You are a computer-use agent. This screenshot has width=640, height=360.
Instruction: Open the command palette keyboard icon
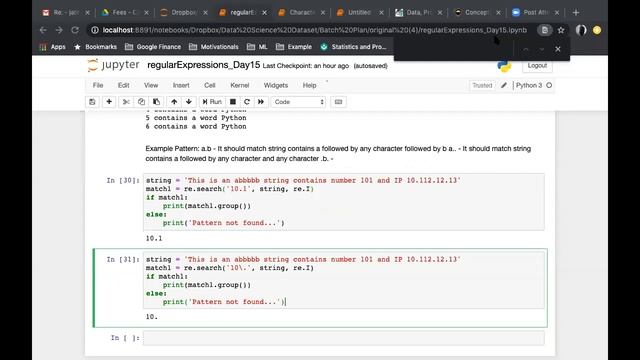(x=338, y=102)
